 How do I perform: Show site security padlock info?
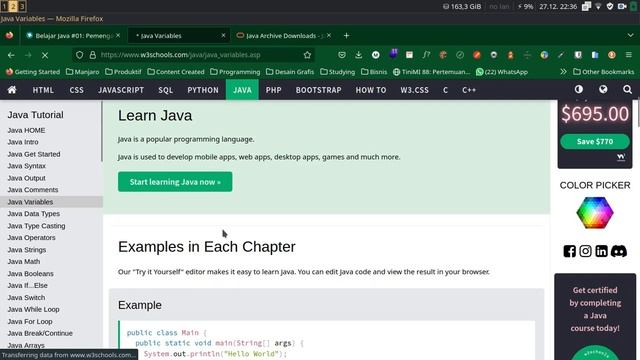coord(93,55)
